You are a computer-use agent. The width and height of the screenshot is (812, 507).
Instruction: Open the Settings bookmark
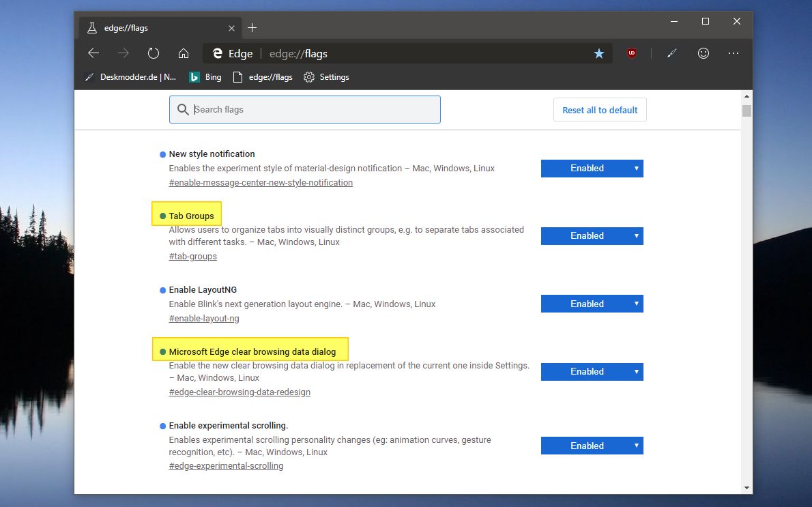(x=327, y=77)
